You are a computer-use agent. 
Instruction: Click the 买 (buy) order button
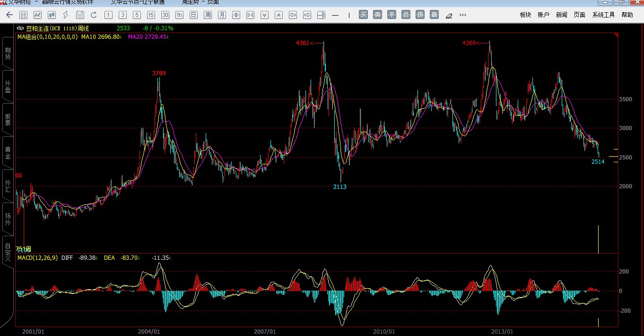363,15
